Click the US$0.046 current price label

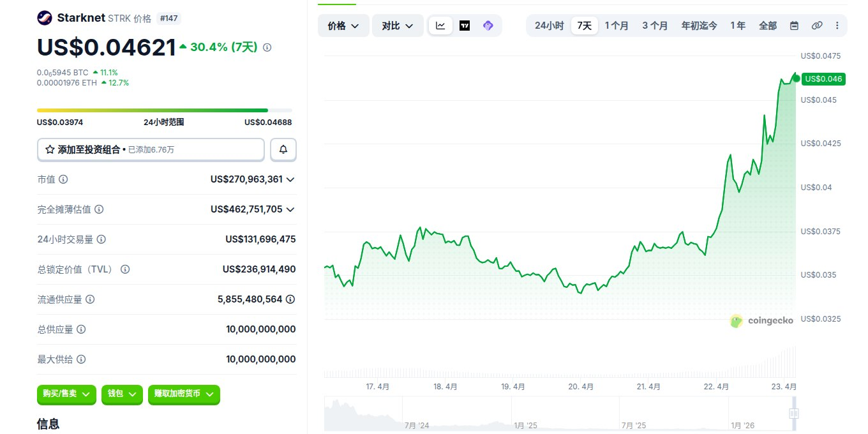[x=823, y=79]
